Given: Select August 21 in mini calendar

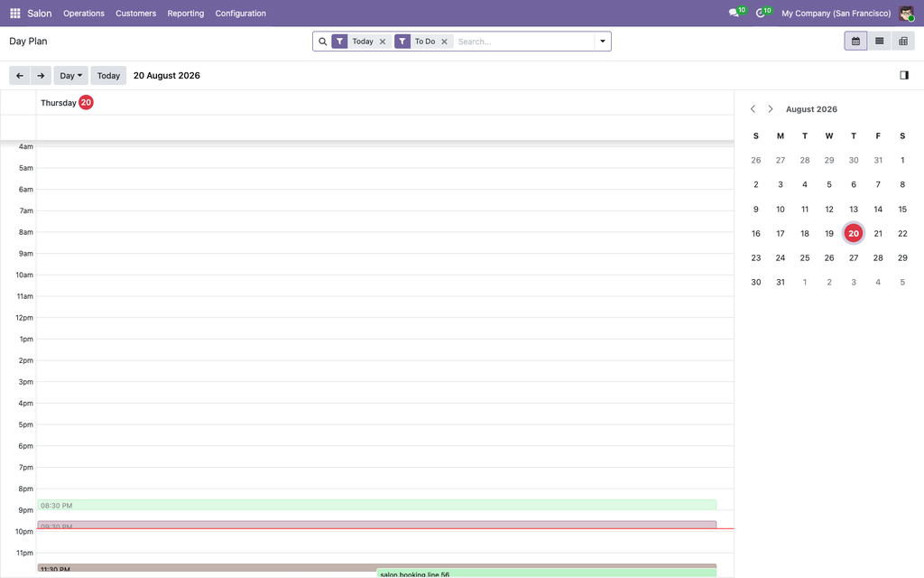Looking at the screenshot, I should (878, 234).
